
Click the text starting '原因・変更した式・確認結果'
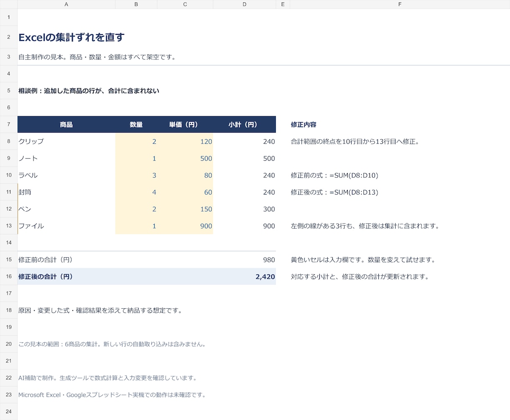pyautogui.click(x=100, y=310)
